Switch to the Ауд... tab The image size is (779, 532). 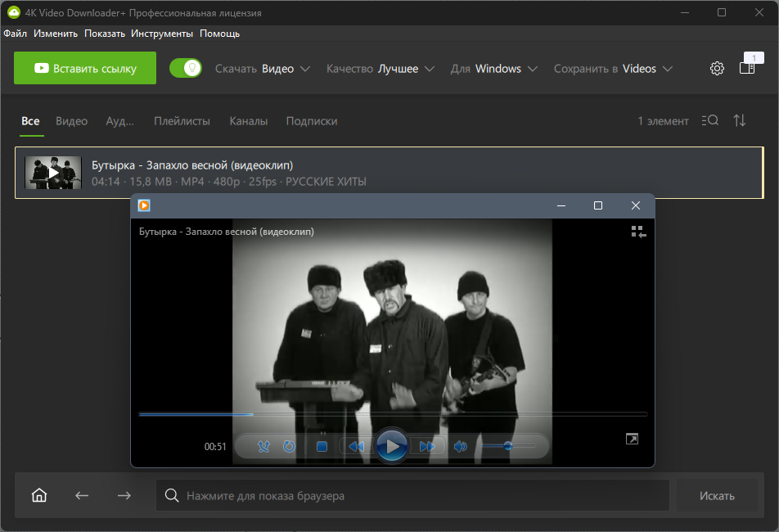tap(119, 121)
